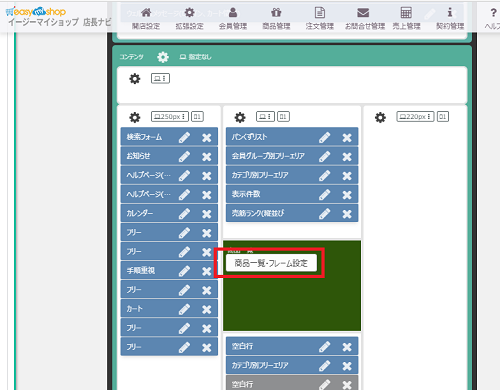Click the 01 badge above パンくずリスト column
This screenshot has height=390, width=500.
[283, 117]
